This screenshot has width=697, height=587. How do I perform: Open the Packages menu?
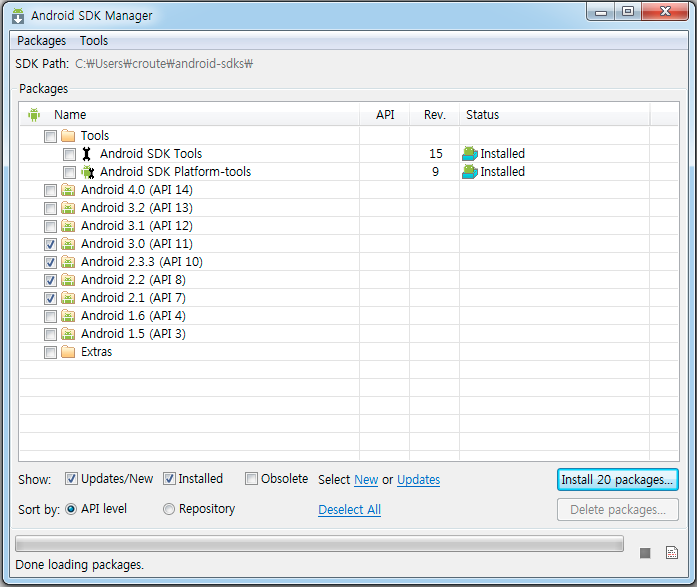(41, 41)
